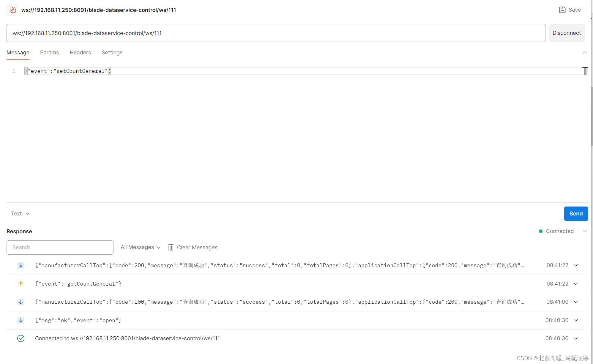
Task: Click the Clear Messages trash icon
Action: (x=170, y=248)
